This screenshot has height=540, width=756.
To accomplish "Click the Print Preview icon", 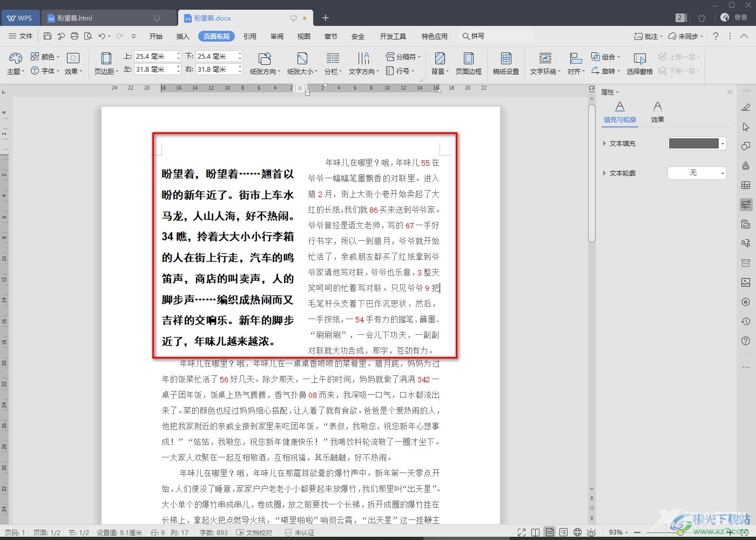I will tap(88, 36).
